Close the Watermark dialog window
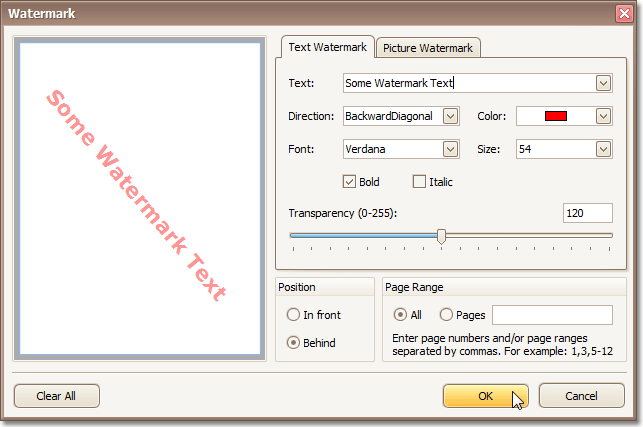 click(624, 14)
